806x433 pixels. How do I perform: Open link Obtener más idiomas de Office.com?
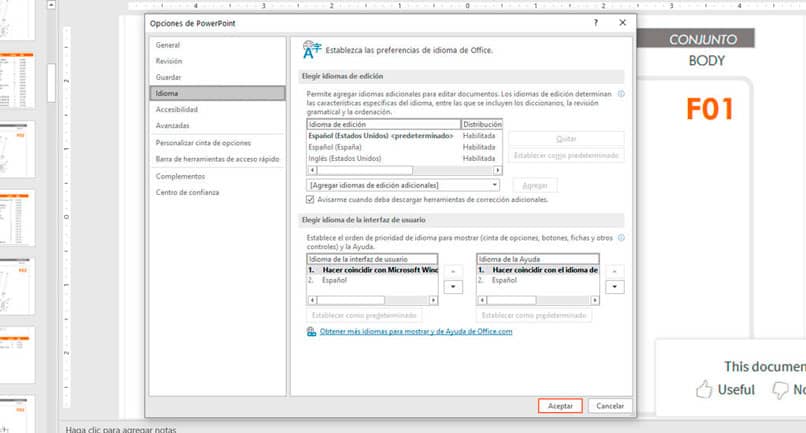416,332
